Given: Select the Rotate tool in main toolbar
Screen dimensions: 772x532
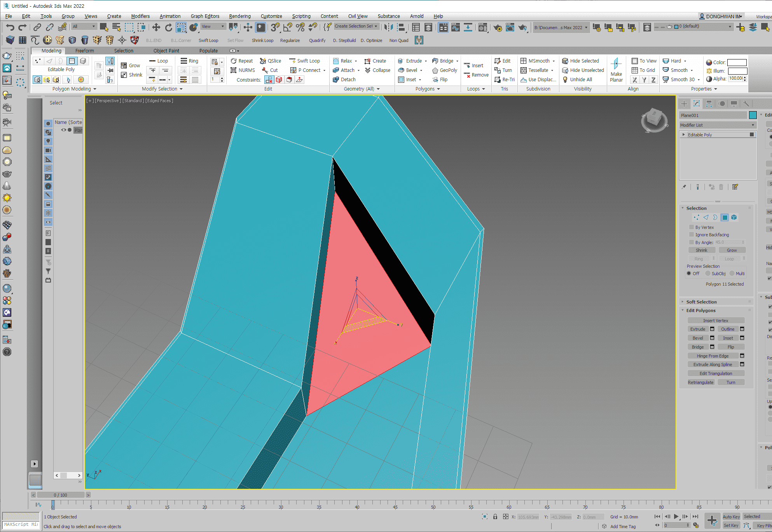Looking at the screenshot, I should coord(168,27).
